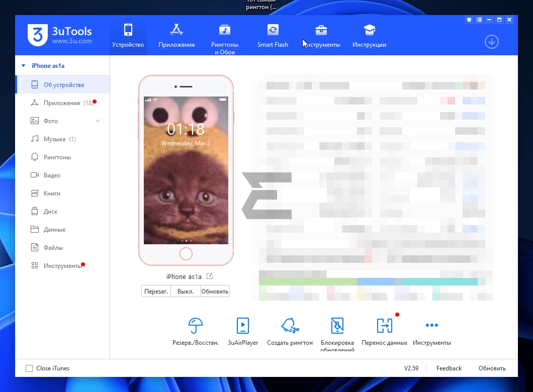Open Данные in the sidebar

coord(62,229)
